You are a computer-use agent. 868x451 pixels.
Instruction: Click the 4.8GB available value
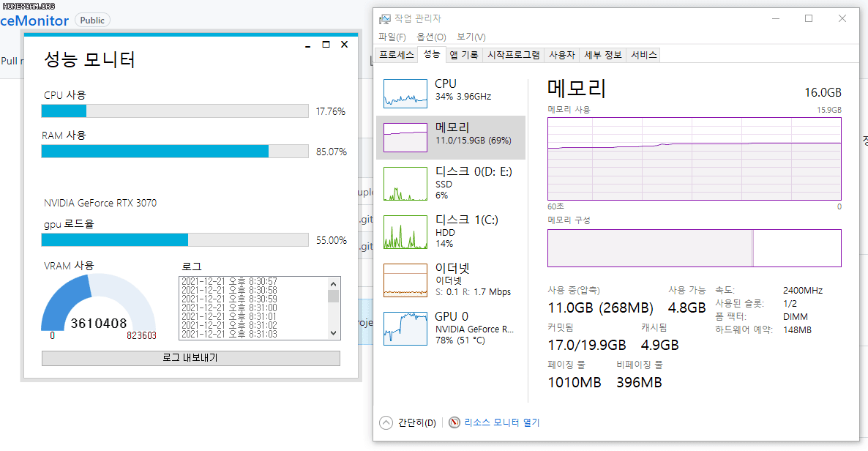click(687, 308)
